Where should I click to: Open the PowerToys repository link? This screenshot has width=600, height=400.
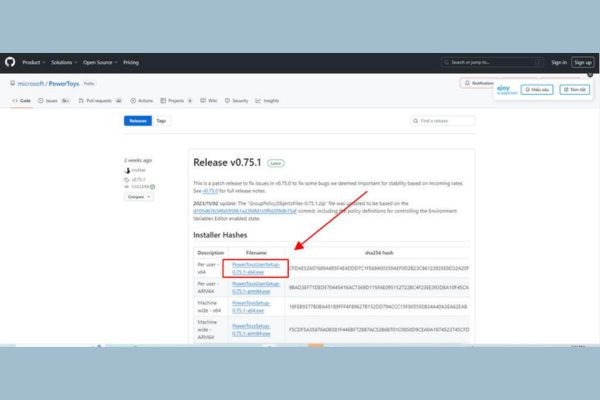64,83
